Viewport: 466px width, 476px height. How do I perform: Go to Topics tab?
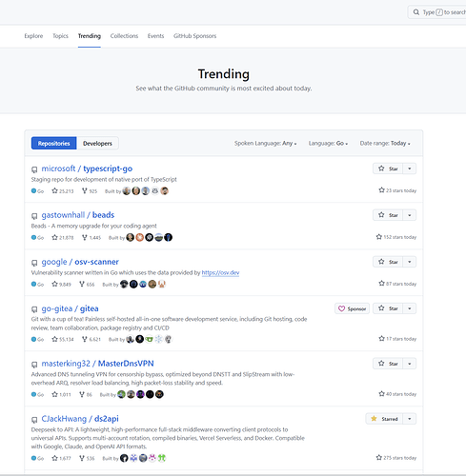click(60, 36)
